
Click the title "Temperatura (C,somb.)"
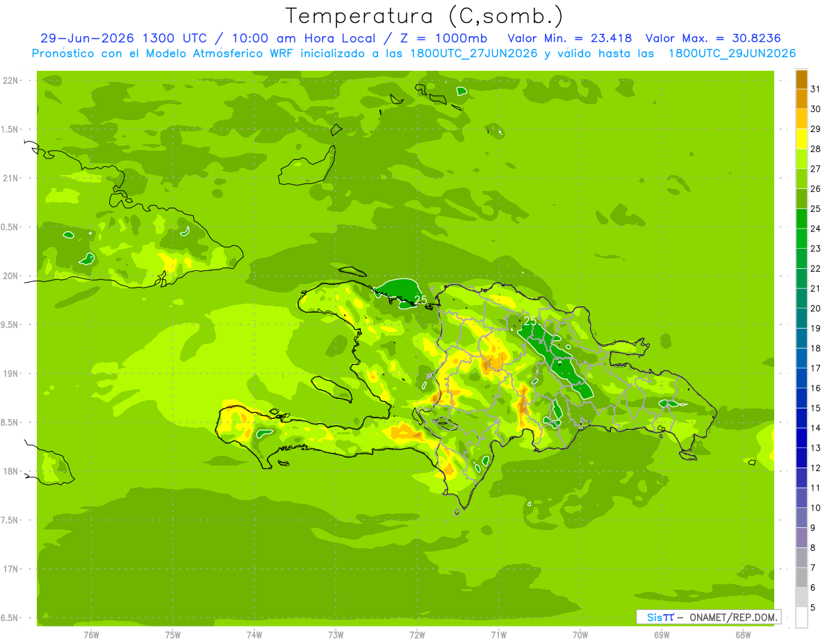(x=423, y=16)
